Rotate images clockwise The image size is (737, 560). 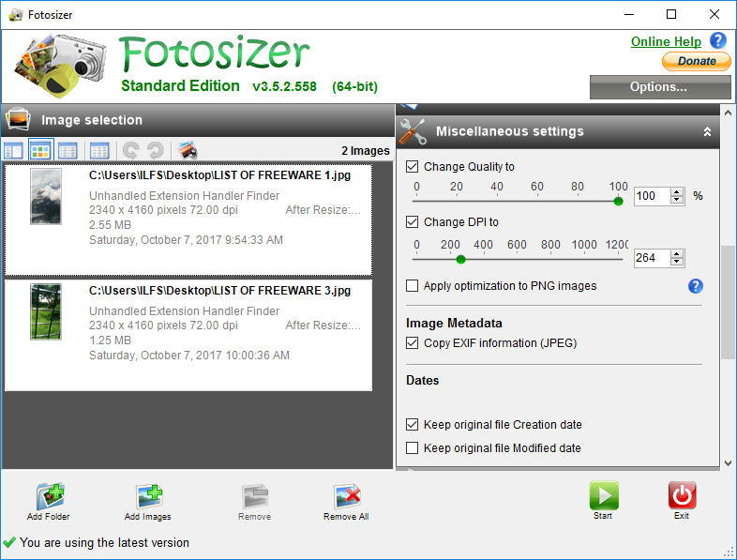[x=155, y=150]
